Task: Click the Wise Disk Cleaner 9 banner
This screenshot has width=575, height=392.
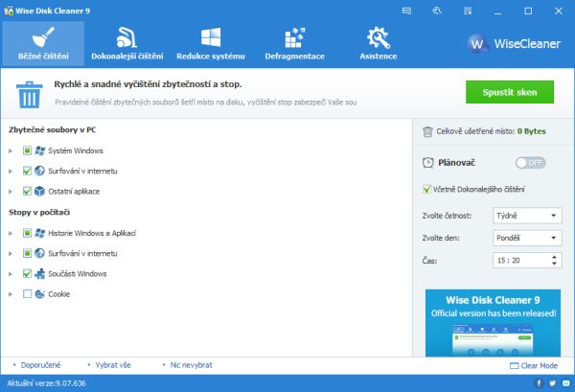Action: pos(493,323)
